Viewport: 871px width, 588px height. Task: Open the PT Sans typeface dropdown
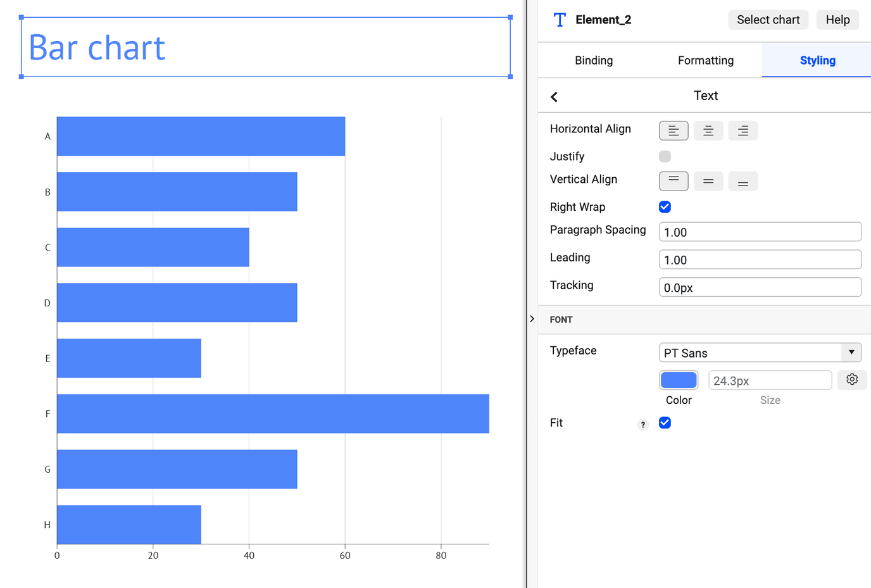(760, 353)
